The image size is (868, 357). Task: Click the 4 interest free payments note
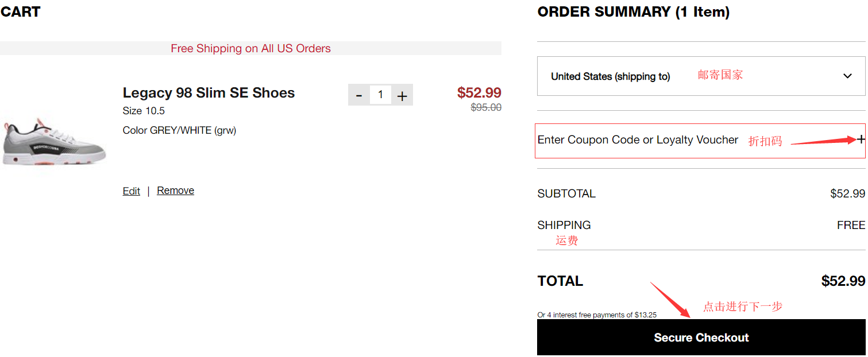tap(597, 315)
